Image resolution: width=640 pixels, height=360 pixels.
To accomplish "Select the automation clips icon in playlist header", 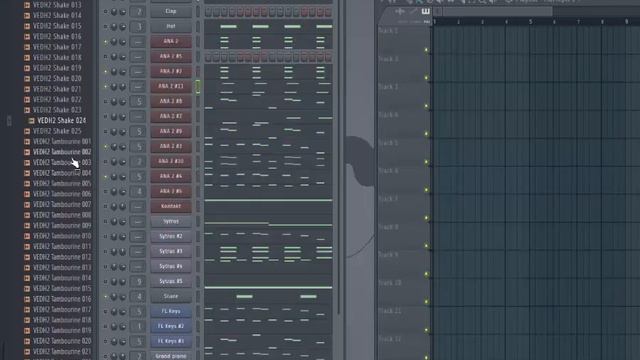I will pos(413,11).
